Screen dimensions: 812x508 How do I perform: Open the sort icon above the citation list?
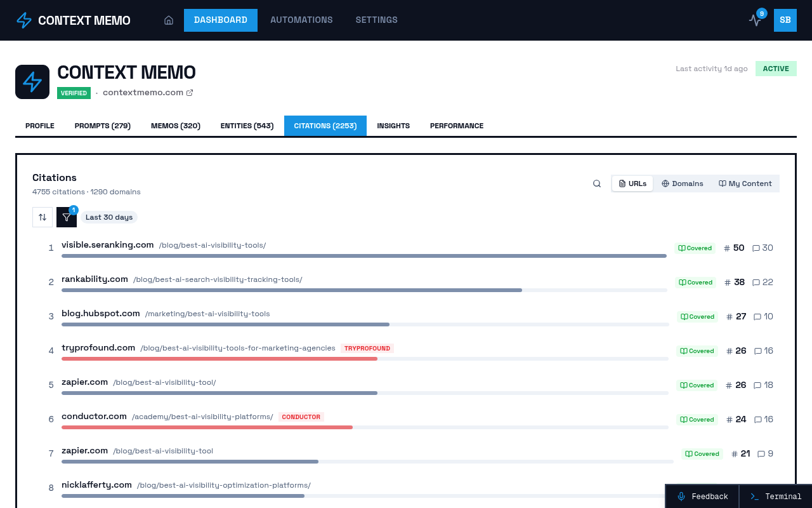coord(43,217)
